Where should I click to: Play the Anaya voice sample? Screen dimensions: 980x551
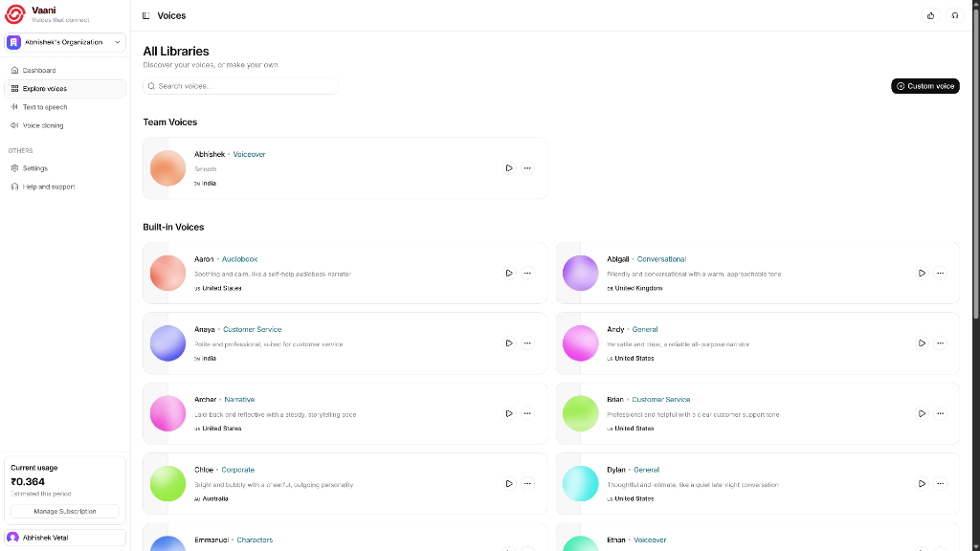[x=509, y=343]
